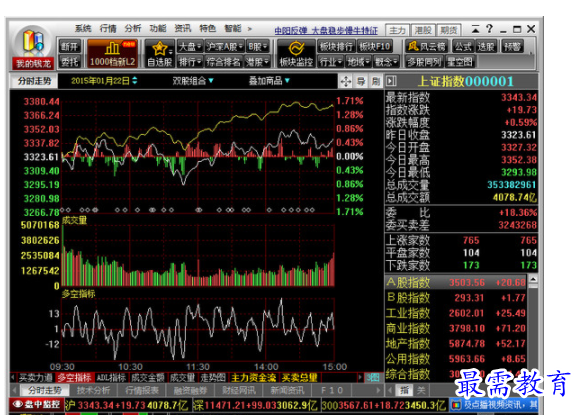Image resolution: width=579 pixels, height=415 pixels.
Task: Open the 港股 toolbar dropdown
Action: click(257, 62)
